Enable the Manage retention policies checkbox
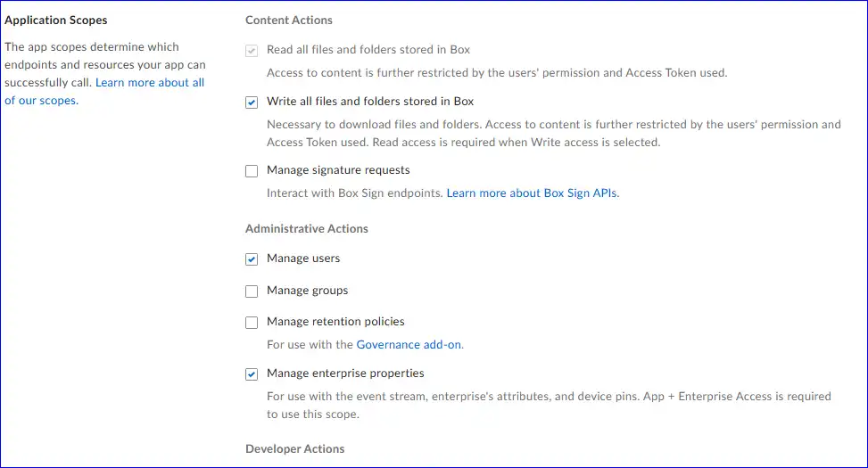Screen dimensions: 868x468 (252, 323)
